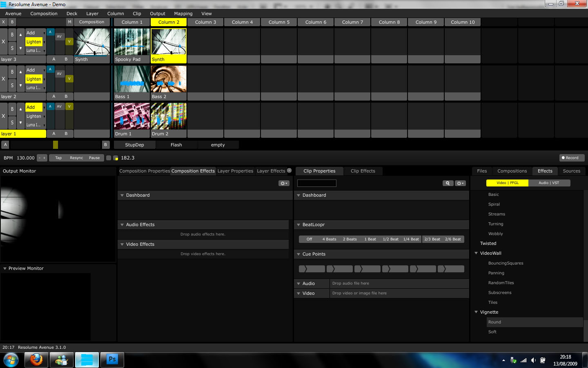
Task: Switch to the Sources tab
Action: (571, 171)
